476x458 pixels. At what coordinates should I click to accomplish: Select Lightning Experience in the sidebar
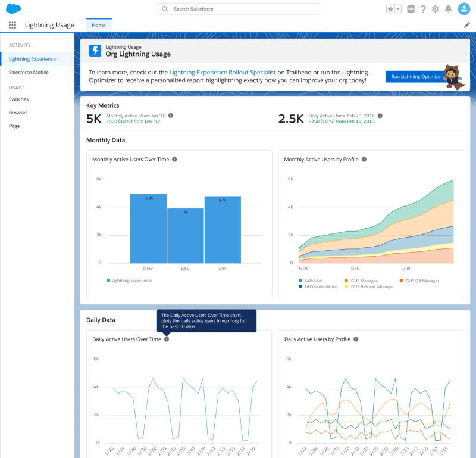[37, 59]
